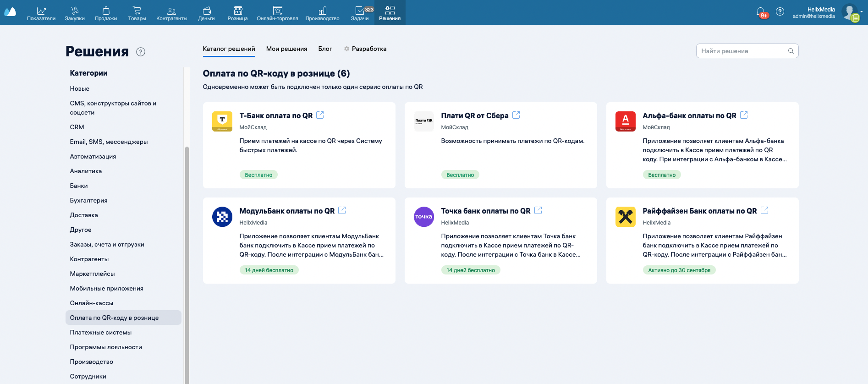Screen dimensions: 868x384
Task: Open the Деньги section
Action: pyautogui.click(x=207, y=13)
